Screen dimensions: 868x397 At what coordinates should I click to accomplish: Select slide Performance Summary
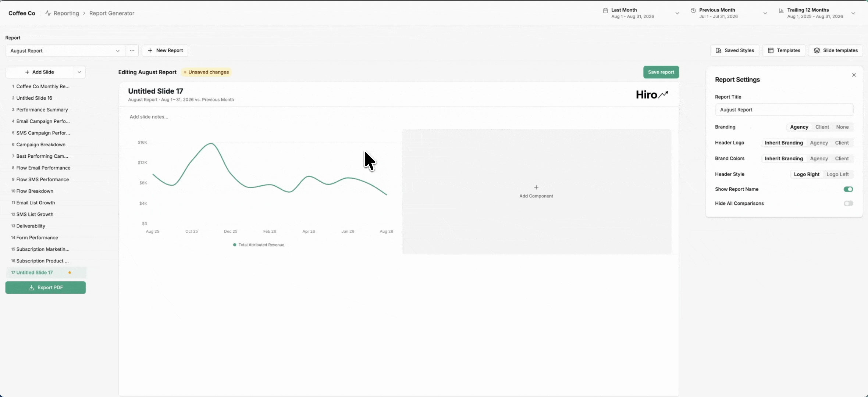point(46,110)
